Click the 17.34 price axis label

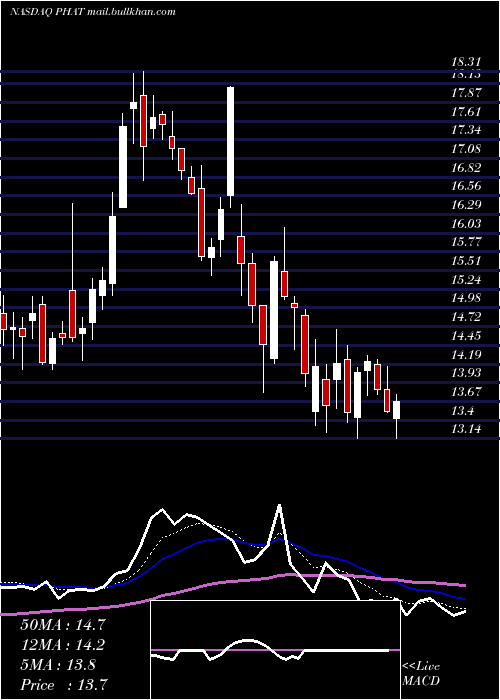point(466,130)
